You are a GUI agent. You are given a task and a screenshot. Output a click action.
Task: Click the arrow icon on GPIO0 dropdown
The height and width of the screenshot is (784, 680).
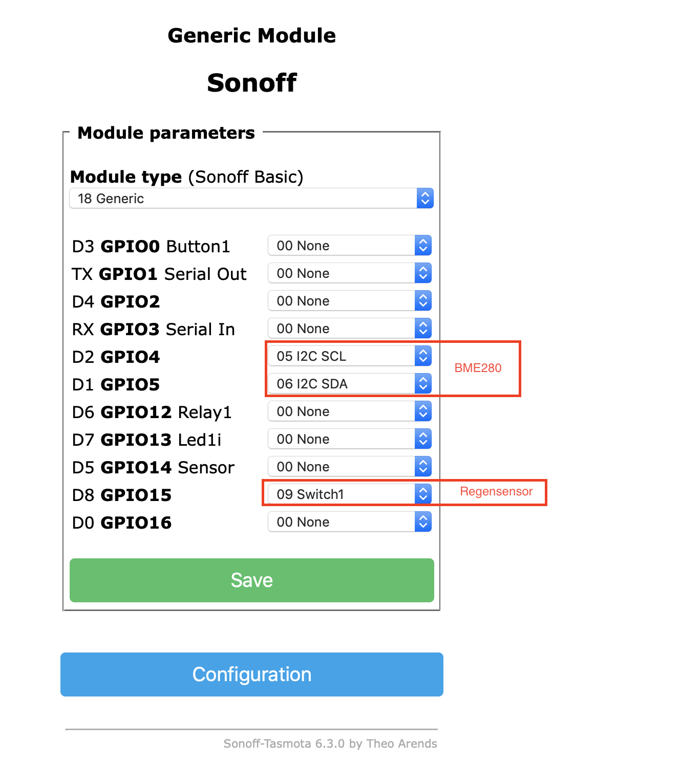tap(423, 245)
